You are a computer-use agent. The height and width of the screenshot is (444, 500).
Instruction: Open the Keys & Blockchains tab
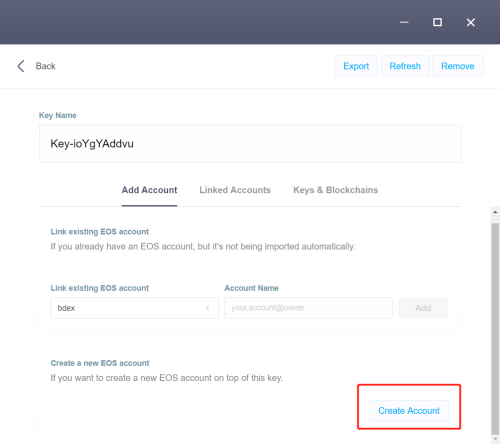point(335,190)
